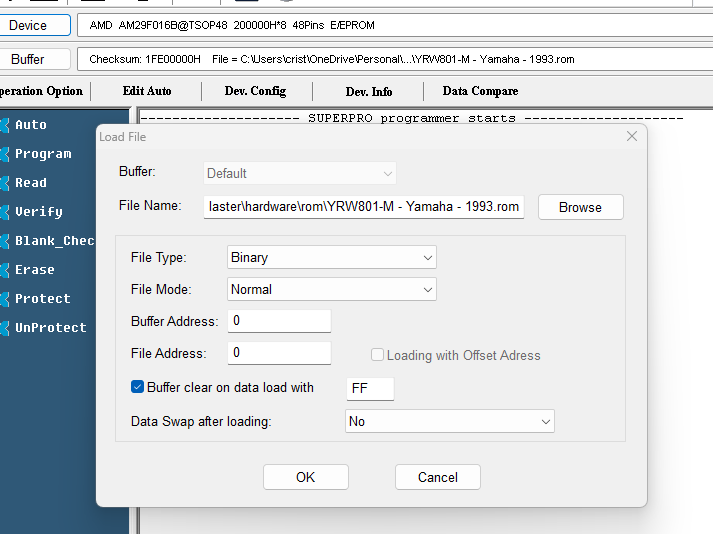713x534 pixels.
Task: Tick the Loading with Offset Adress checkbox
Action: coord(377,355)
